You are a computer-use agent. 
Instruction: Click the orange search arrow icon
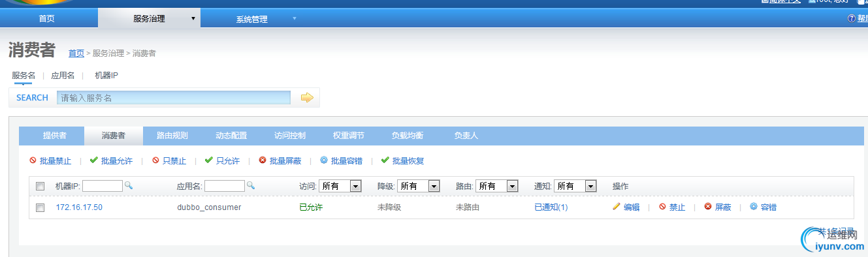(307, 98)
